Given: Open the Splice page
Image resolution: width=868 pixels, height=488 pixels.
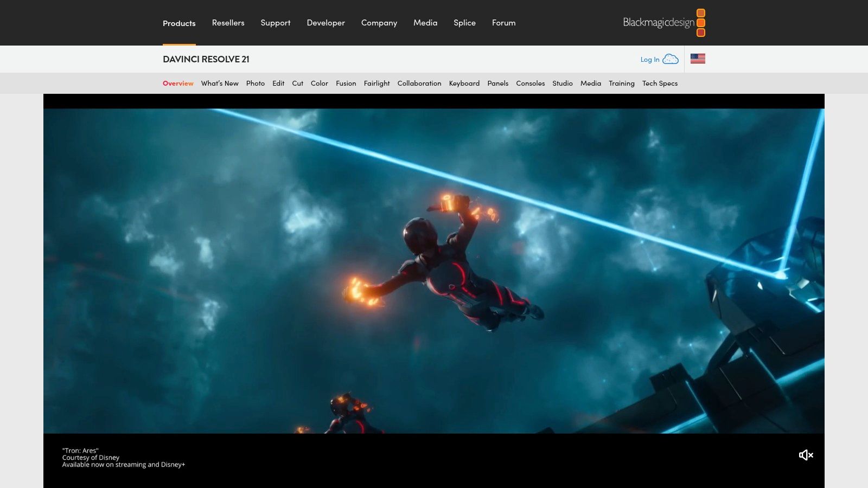Looking at the screenshot, I should (x=464, y=23).
